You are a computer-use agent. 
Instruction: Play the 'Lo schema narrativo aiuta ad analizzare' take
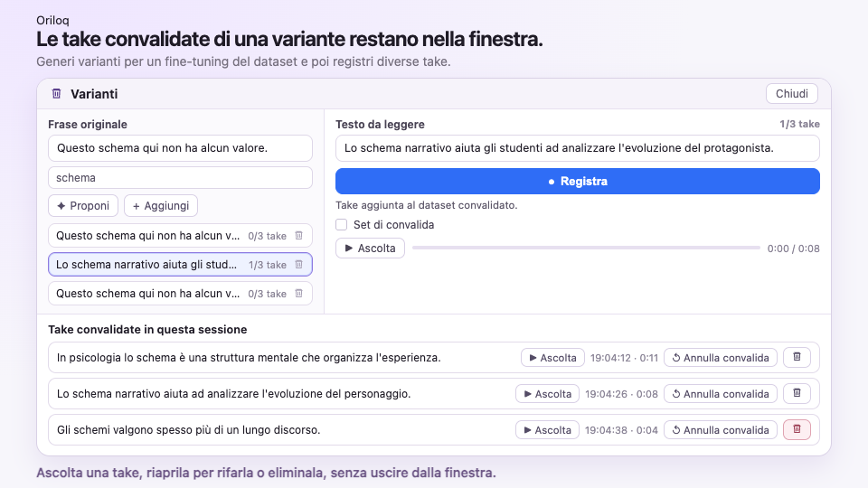pyautogui.click(x=547, y=394)
